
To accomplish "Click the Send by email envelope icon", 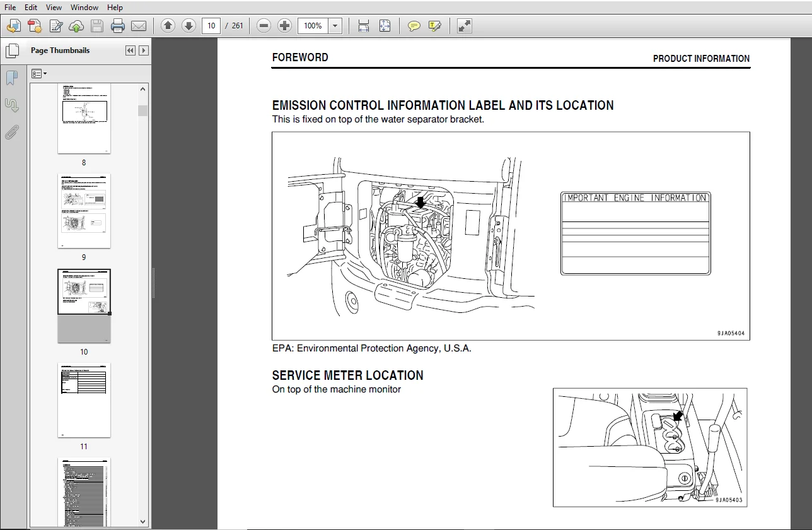I will pyautogui.click(x=139, y=26).
